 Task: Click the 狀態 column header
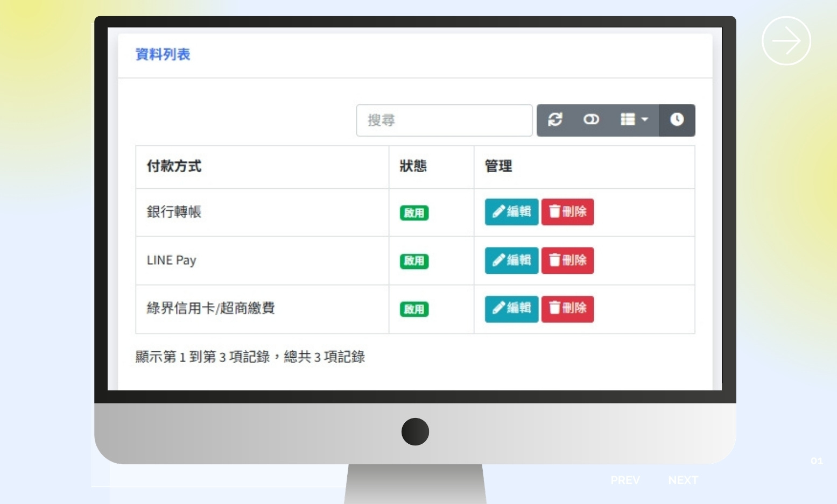click(412, 167)
